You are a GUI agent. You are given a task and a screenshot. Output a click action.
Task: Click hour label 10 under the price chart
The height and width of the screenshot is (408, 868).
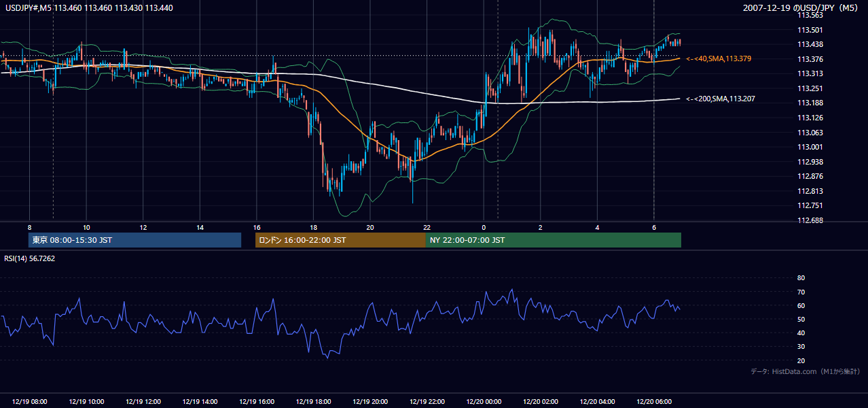[86, 227]
